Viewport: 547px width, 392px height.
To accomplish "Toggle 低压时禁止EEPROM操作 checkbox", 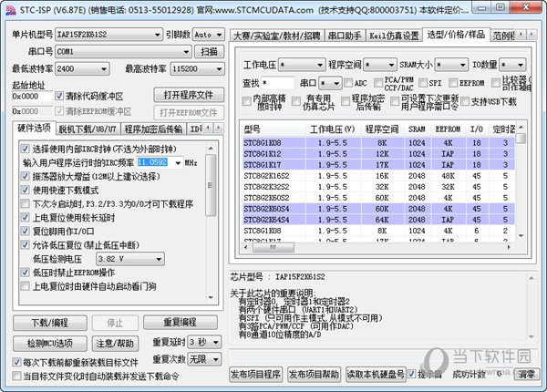I will 25,272.
